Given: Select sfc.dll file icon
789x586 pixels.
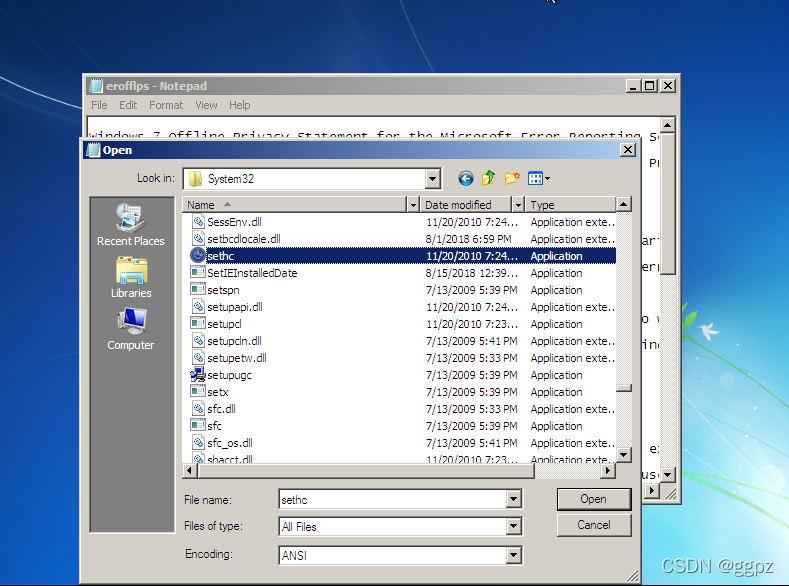Looking at the screenshot, I should (198, 408).
